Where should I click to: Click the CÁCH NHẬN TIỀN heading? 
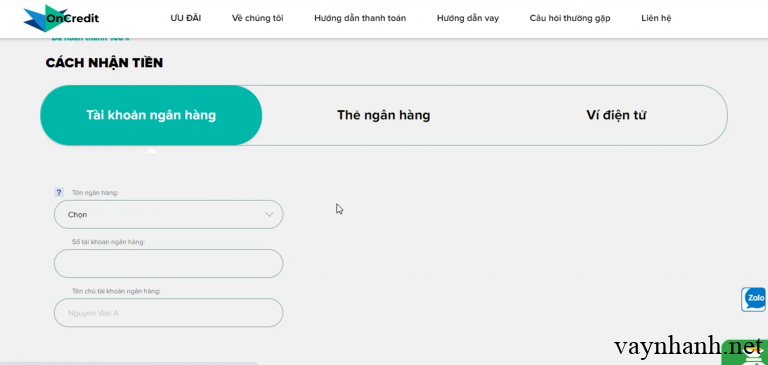click(104, 63)
